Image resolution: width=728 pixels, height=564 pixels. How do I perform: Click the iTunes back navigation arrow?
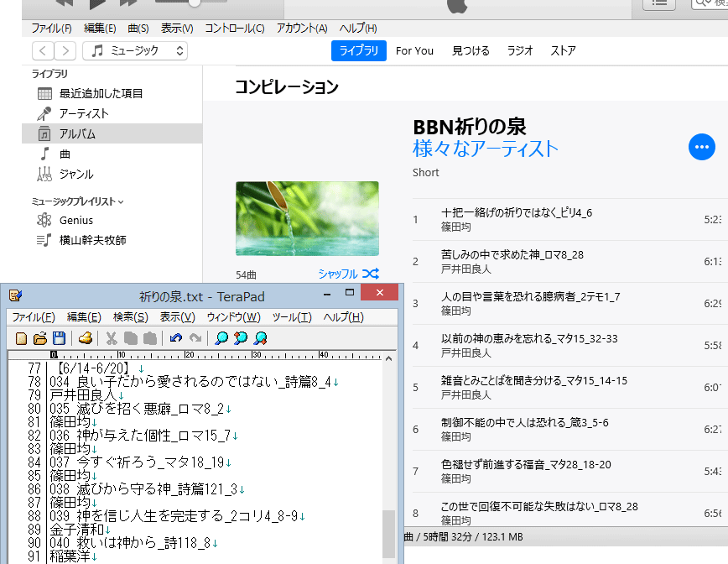(x=43, y=50)
